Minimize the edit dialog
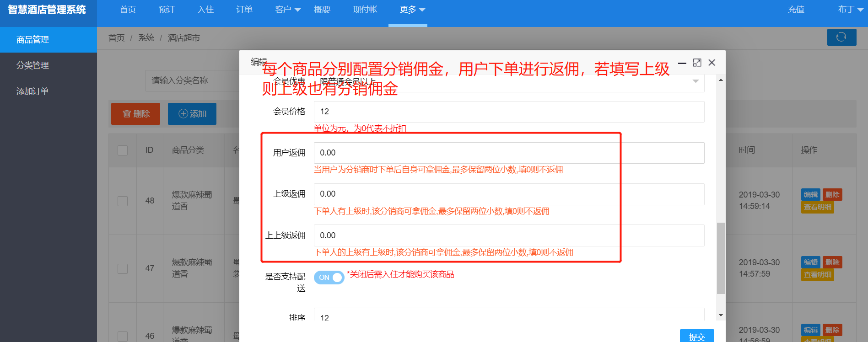This screenshot has height=342, width=868. (682, 63)
